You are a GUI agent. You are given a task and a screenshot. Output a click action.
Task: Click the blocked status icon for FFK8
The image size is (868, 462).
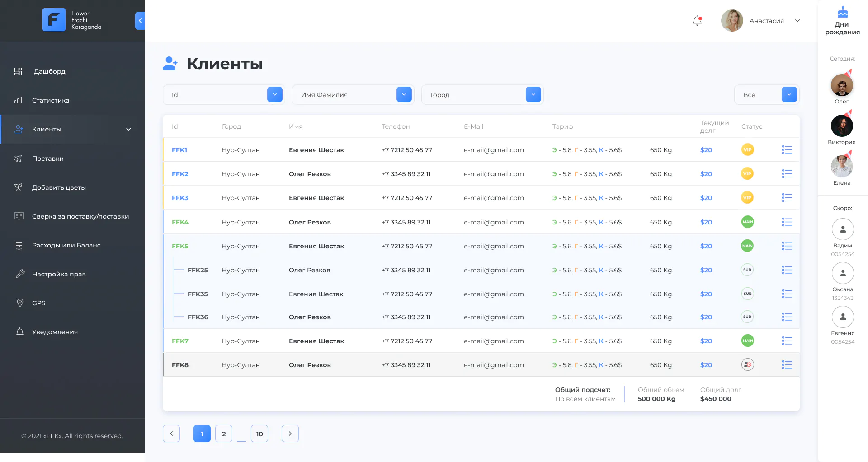tap(747, 364)
